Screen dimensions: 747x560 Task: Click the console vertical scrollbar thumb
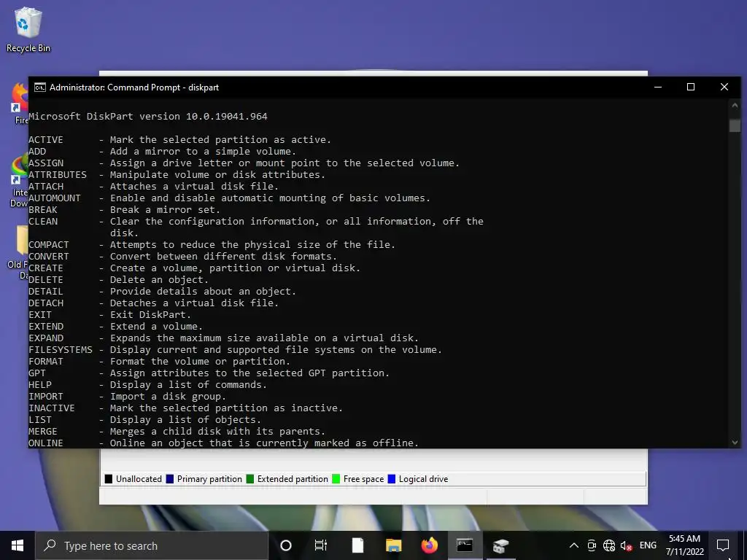click(x=735, y=125)
